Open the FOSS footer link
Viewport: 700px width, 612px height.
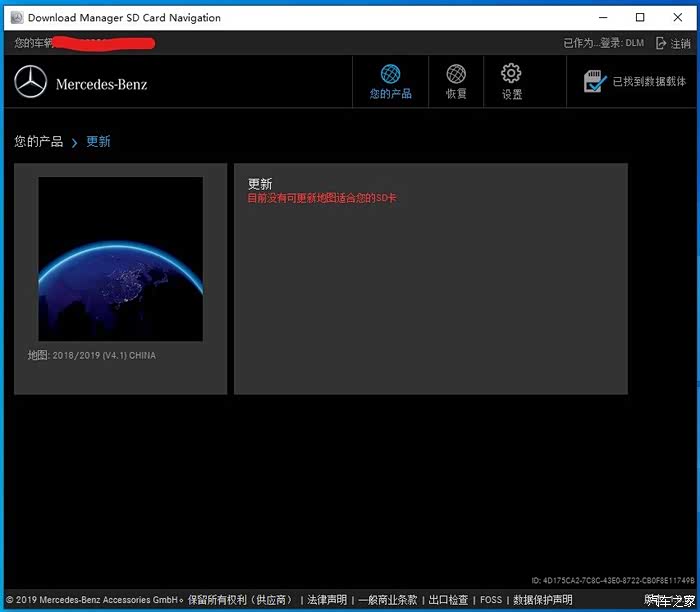[x=491, y=600]
